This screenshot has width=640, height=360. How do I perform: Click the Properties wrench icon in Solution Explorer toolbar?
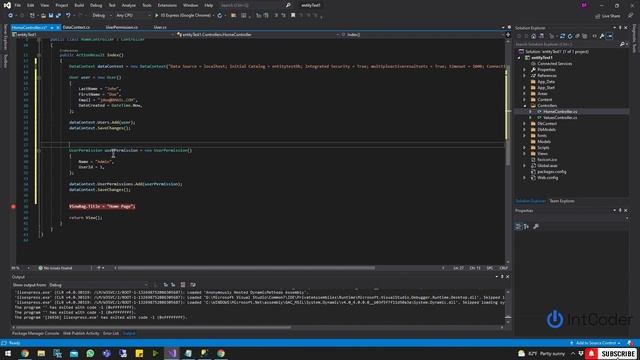pos(602,36)
